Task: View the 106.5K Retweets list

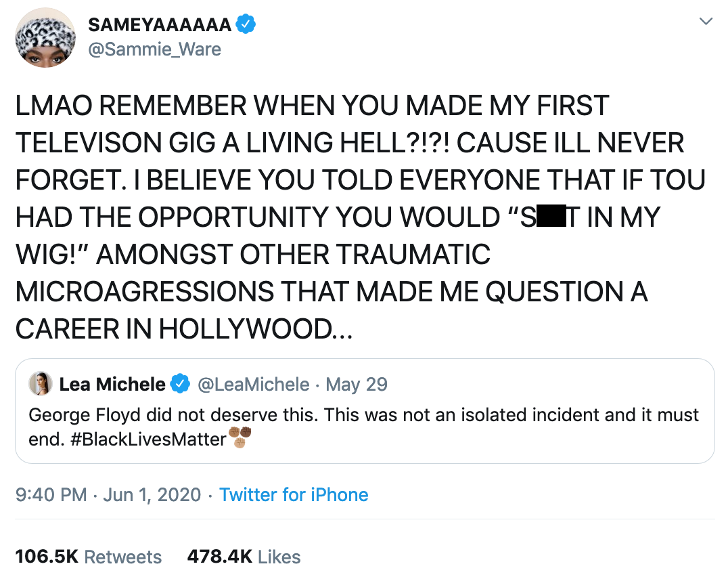Action: (89, 557)
